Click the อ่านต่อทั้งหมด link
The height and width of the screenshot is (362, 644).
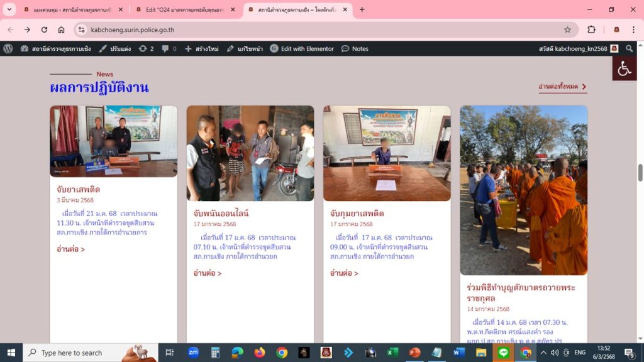(562, 87)
